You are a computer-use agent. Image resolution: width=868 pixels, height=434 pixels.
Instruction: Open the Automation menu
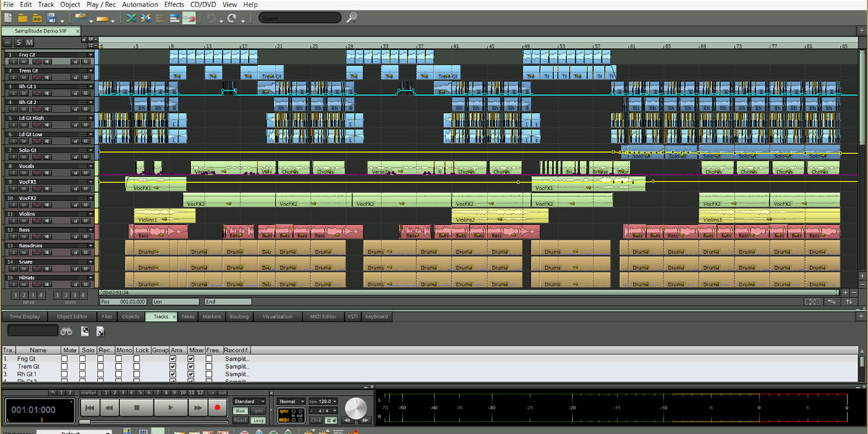pos(140,4)
